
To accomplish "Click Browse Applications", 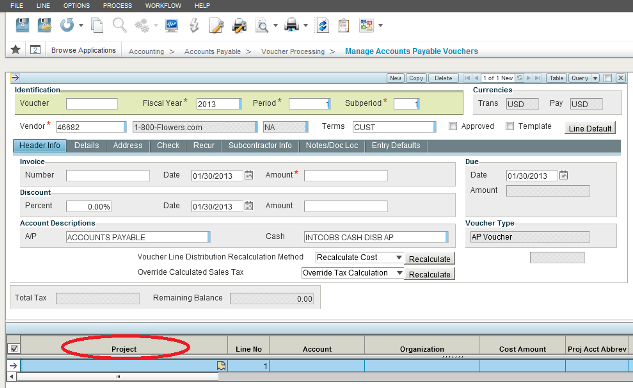I will [x=84, y=50].
